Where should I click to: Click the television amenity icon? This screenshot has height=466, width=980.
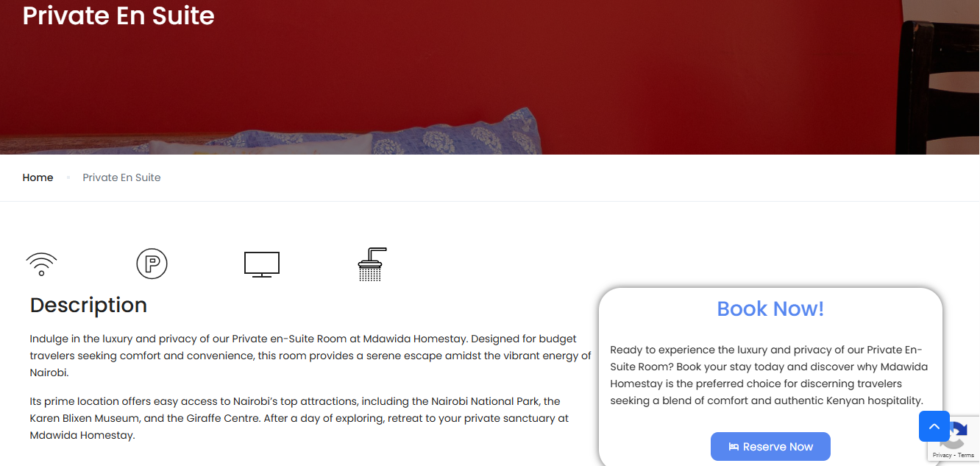[262, 264]
